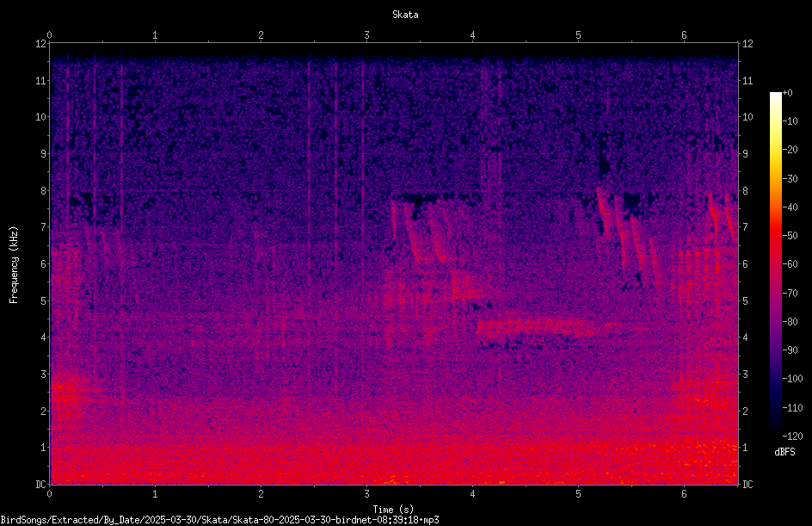Click "11" on the right frequency axis

747,81
